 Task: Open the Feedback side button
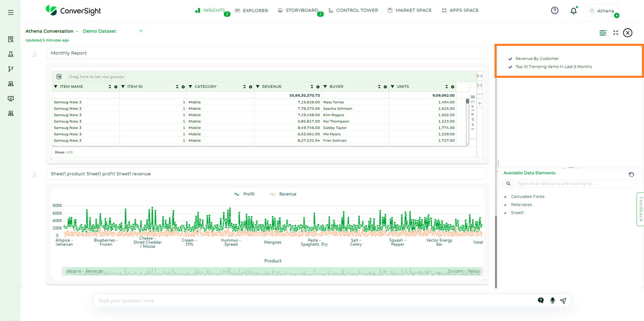[640, 209]
